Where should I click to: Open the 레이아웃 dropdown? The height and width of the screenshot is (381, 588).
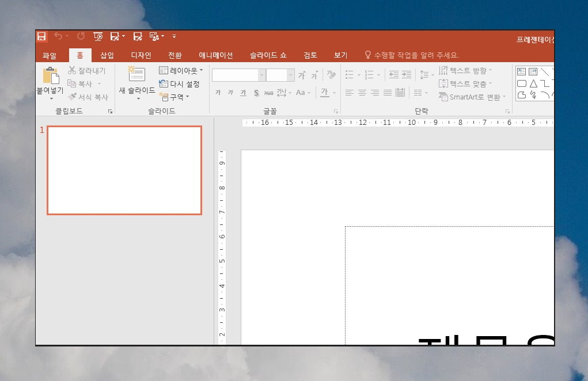pyautogui.click(x=181, y=70)
